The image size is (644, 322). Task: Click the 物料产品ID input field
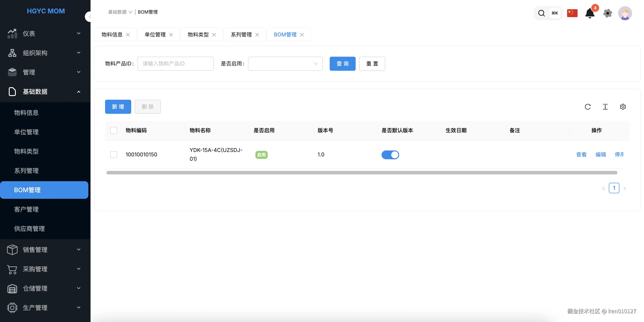[175, 64]
